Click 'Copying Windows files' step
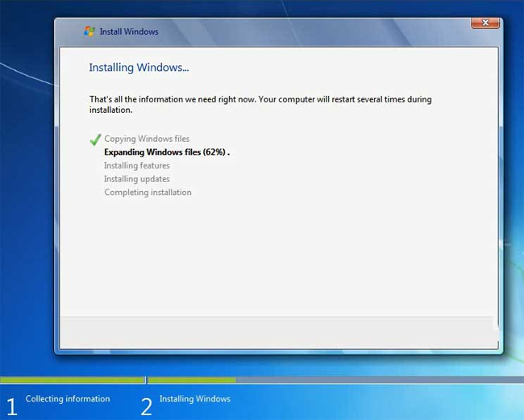524x420 pixels. [x=147, y=139]
